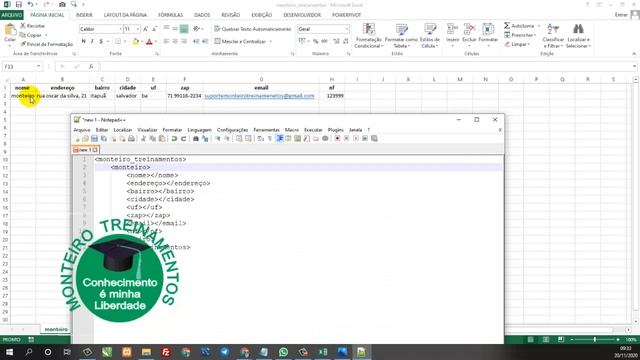Open FileZilla from the taskbar
640x360 pixels.
click(166, 352)
